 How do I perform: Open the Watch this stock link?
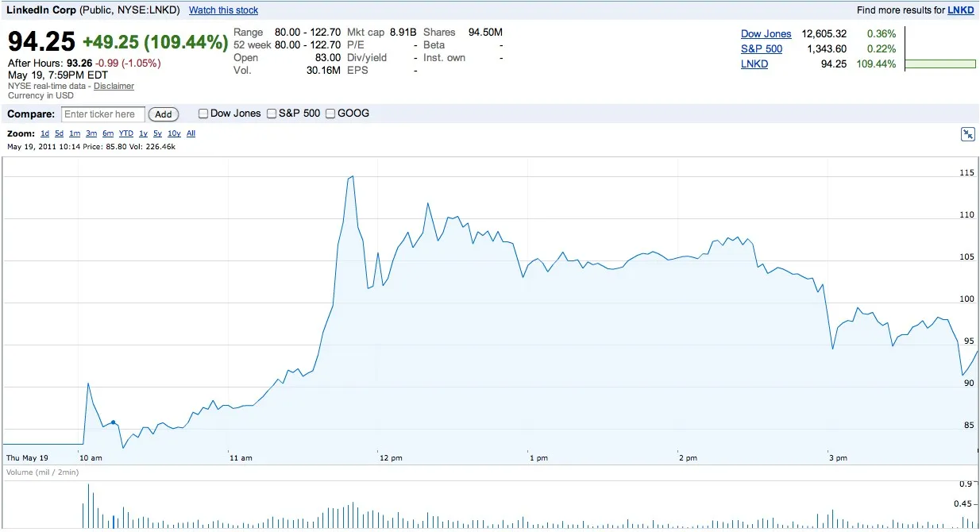[223, 10]
